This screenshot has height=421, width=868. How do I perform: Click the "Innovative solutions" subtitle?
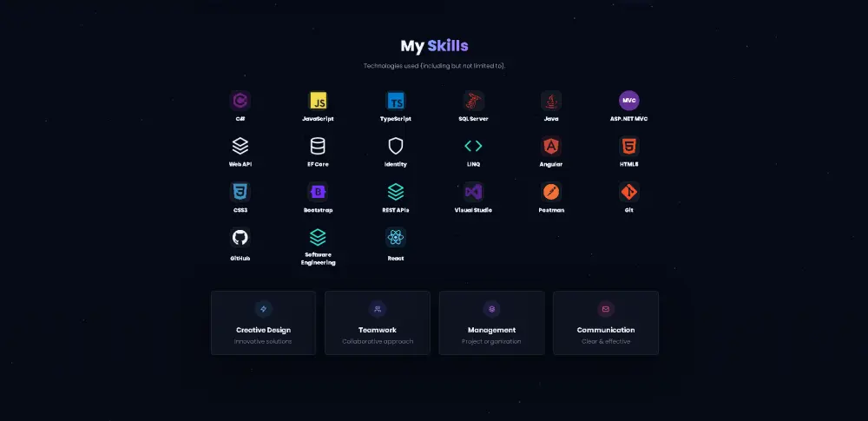(x=263, y=342)
